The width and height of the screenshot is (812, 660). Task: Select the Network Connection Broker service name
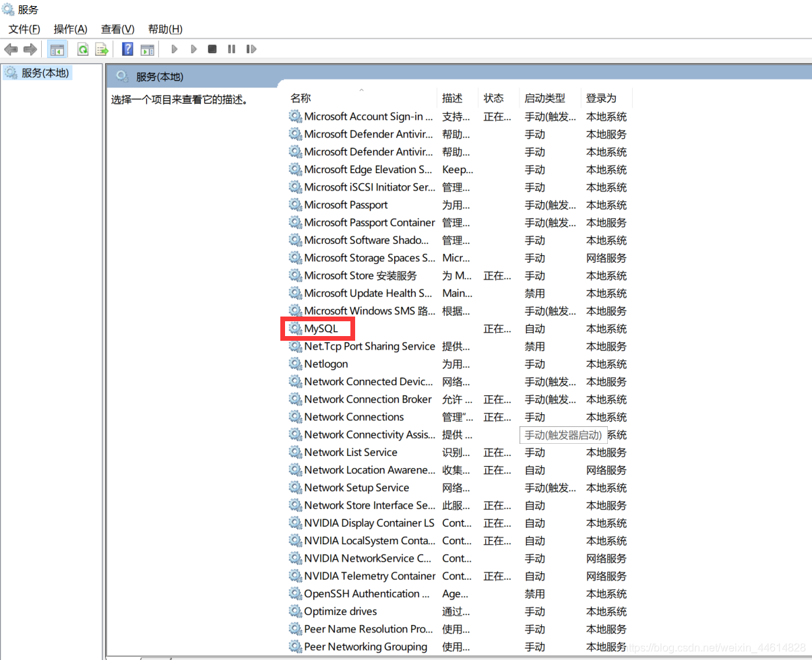pos(368,399)
